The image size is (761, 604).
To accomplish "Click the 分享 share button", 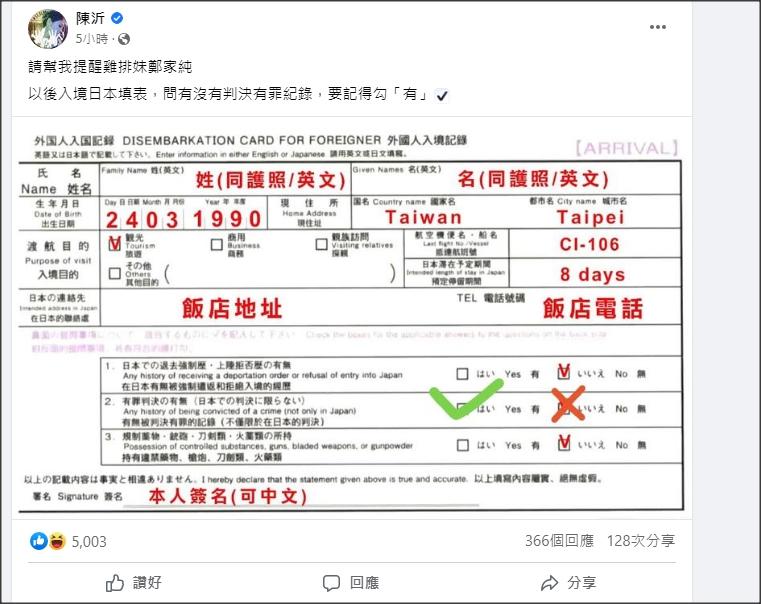I will (x=568, y=583).
